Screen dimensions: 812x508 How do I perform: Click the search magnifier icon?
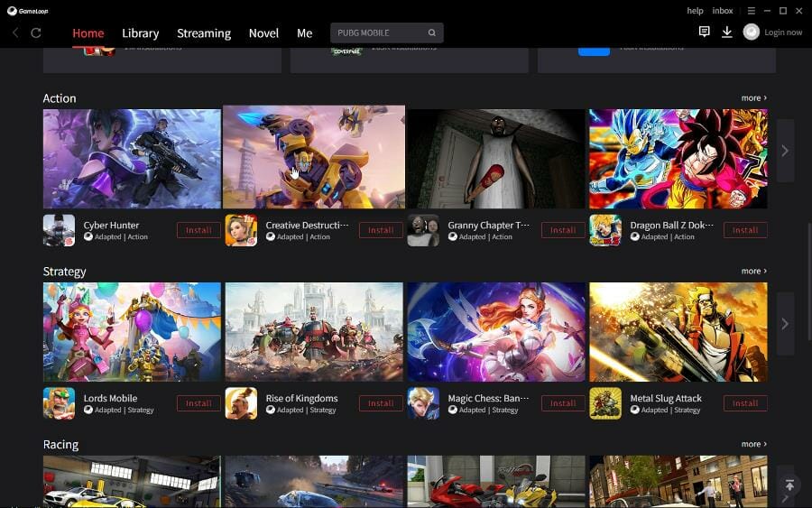[x=432, y=32]
